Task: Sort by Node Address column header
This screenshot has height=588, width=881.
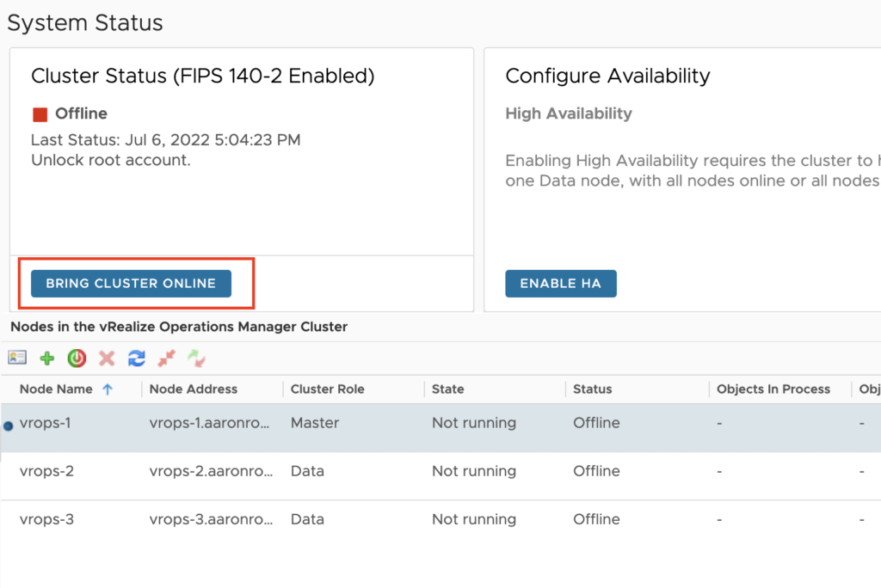Action: (193, 389)
